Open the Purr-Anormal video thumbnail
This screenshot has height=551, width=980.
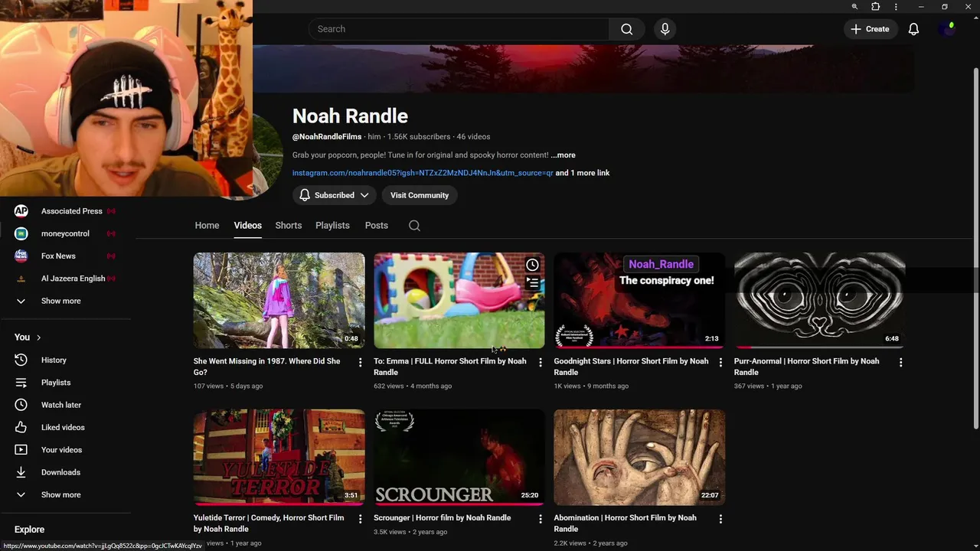pyautogui.click(x=819, y=301)
